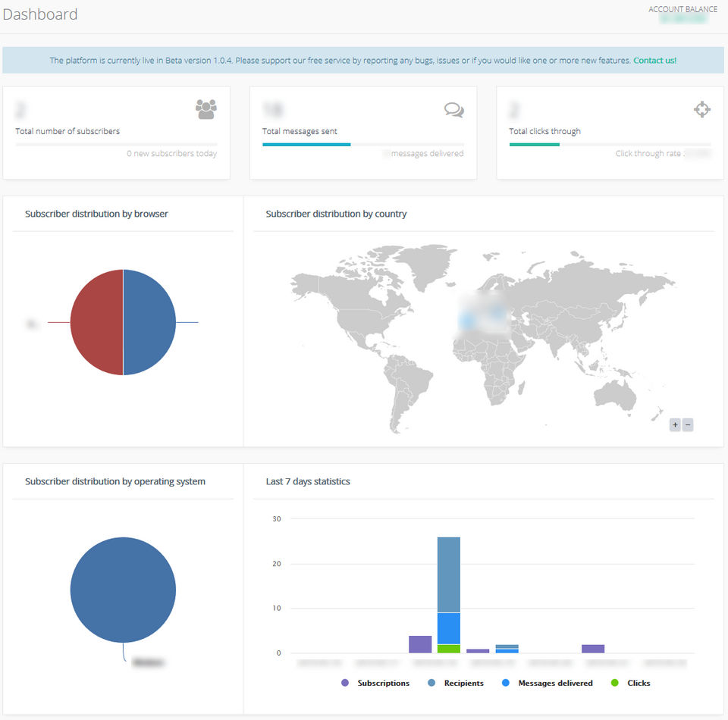Click the tallest purple Subscriptions bar
Viewport: 728px width, 720px height.
coord(420,644)
